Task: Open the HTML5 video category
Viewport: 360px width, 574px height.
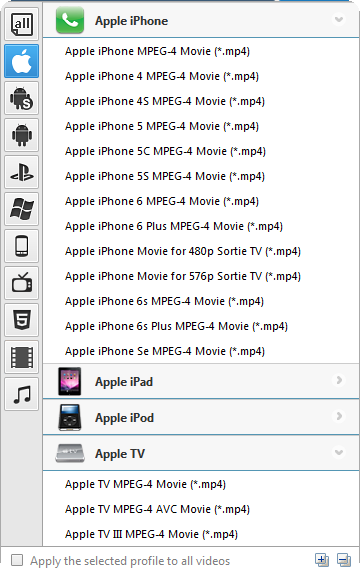Action: click(22, 320)
